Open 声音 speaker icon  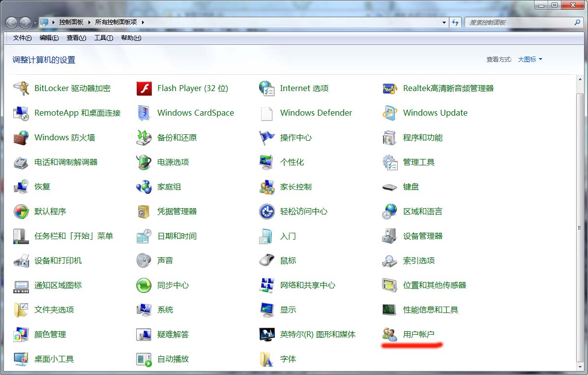pos(144,260)
